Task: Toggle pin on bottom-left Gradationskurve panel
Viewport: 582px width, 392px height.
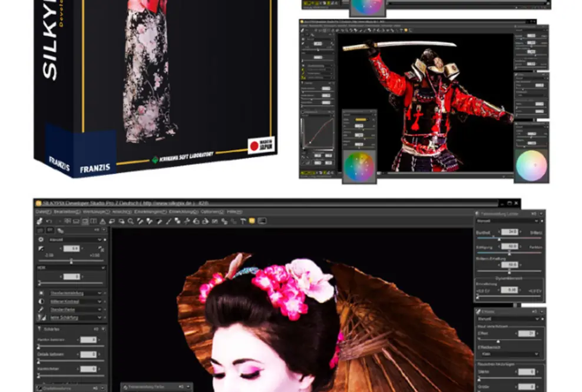Action: pos(96,388)
